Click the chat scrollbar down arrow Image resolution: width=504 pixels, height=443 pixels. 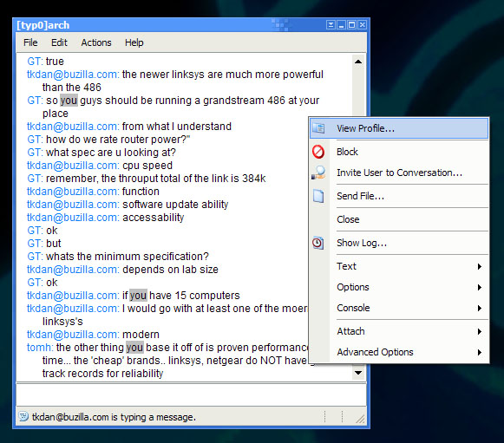tap(358, 373)
